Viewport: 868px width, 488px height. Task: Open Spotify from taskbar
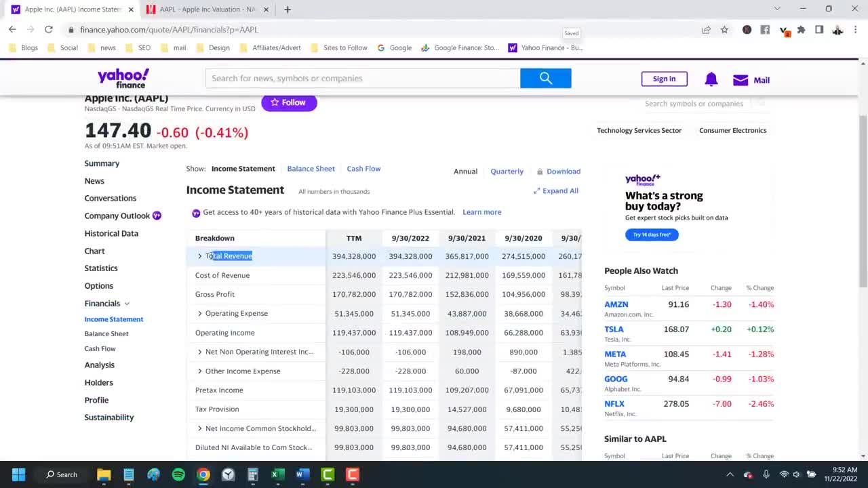(178, 474)
